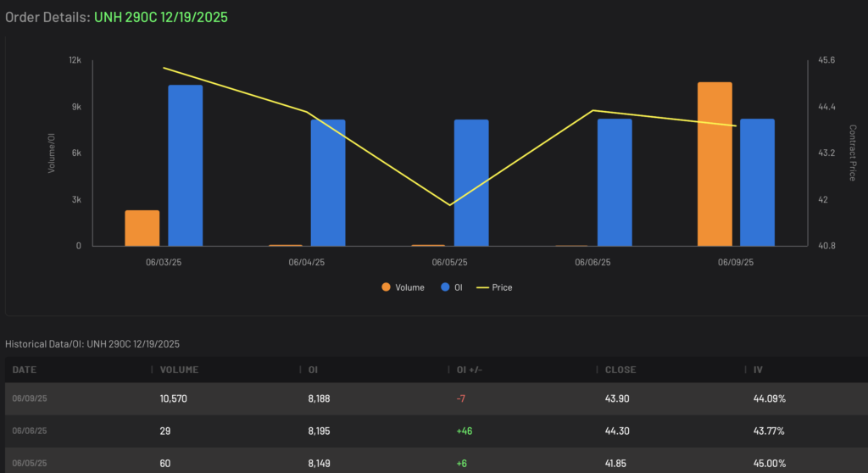Click the close price 43.90
868x473 pixels.
[x=617, y=398]
